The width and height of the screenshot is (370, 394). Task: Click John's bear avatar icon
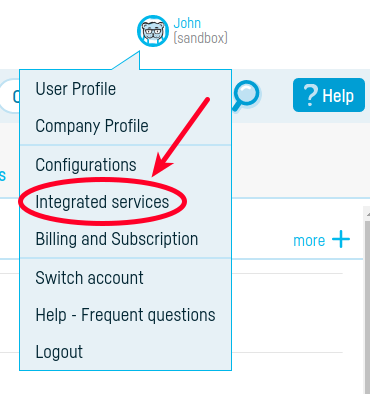pos(153,31)
